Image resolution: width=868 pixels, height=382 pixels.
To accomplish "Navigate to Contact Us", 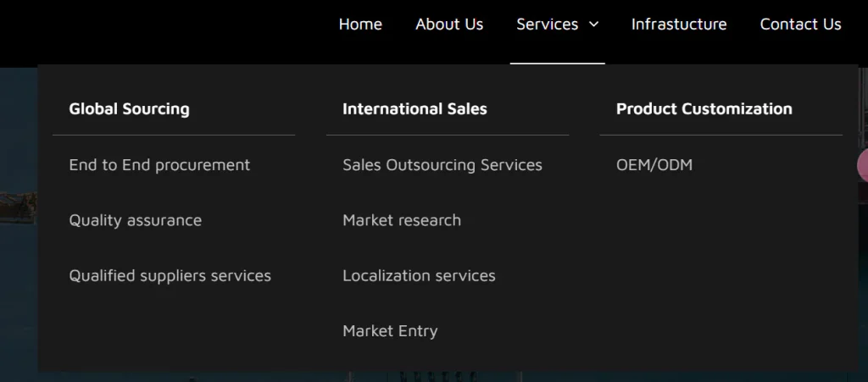I will (x=800, y=25).
